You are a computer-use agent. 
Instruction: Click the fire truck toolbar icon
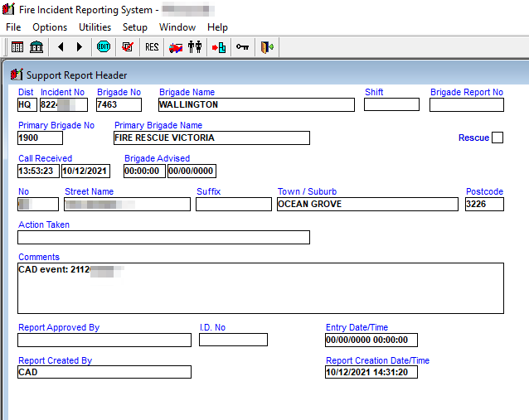pyautogui.click(x=176, y=47)
